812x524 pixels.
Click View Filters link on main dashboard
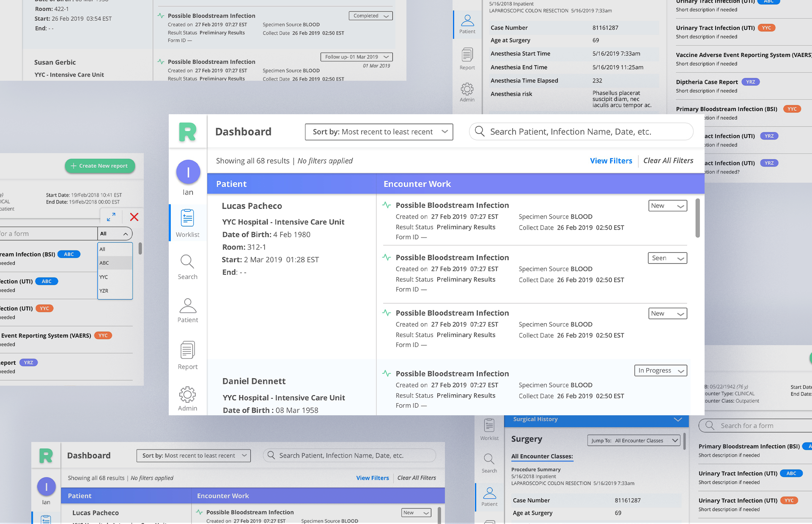[611, 161]
